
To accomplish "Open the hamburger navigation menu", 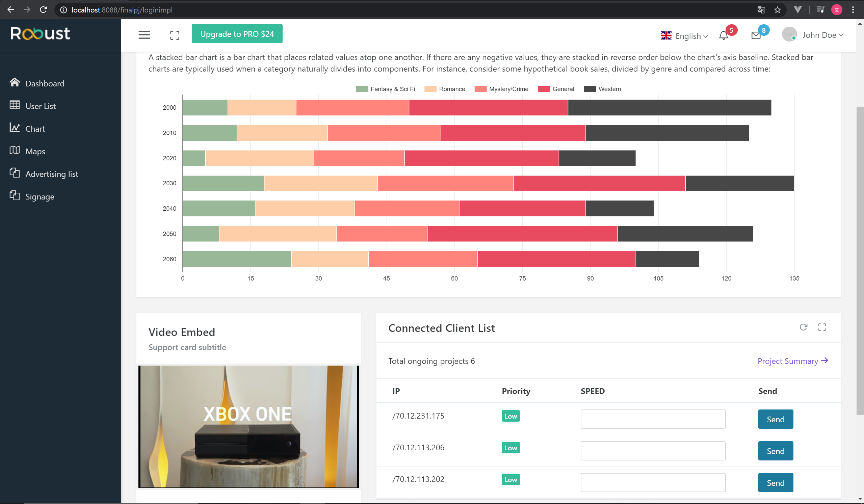I will 144,35.
